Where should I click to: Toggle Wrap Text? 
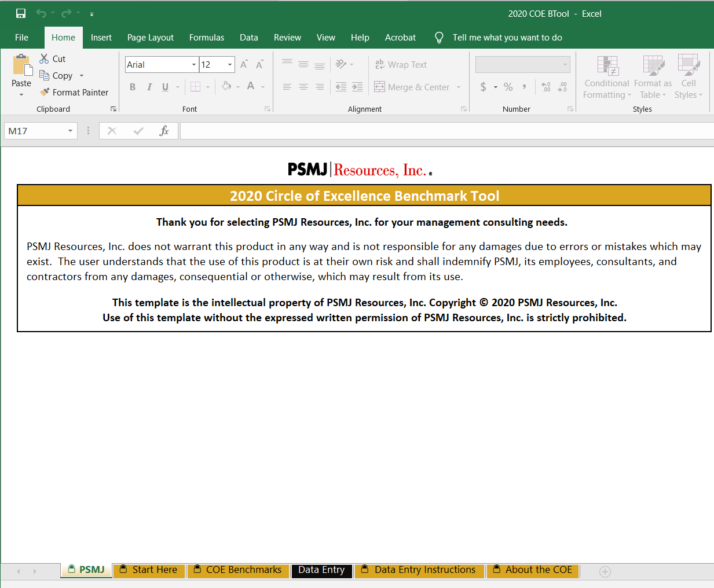(401, 64)
